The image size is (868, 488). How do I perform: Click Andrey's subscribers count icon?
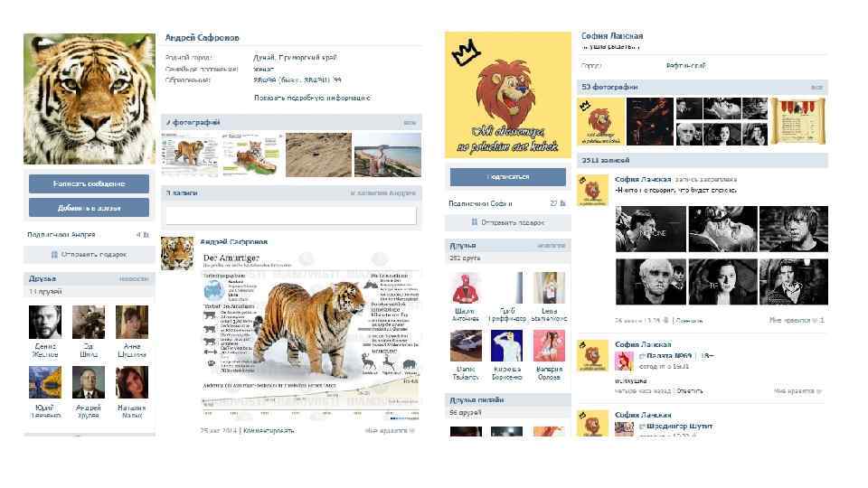146,235
